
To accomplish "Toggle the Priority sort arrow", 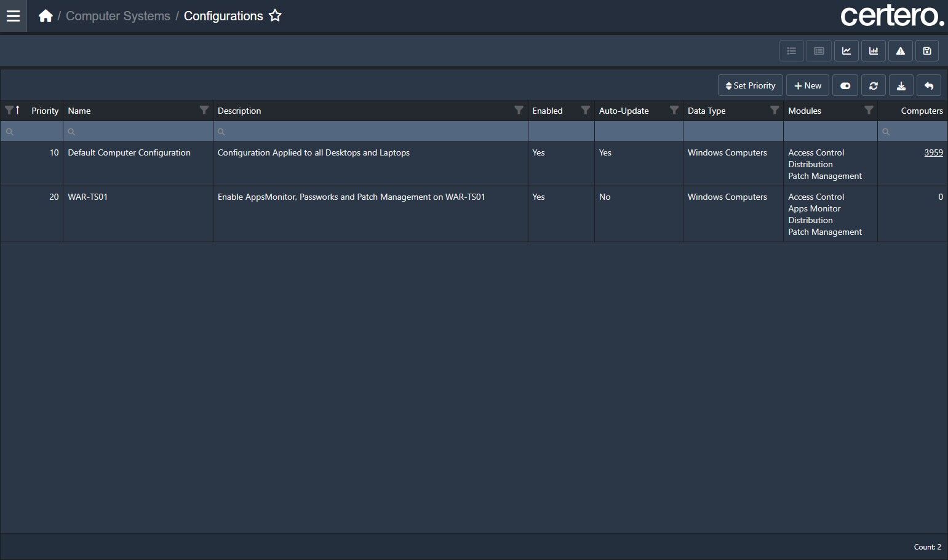I will 18,110.
